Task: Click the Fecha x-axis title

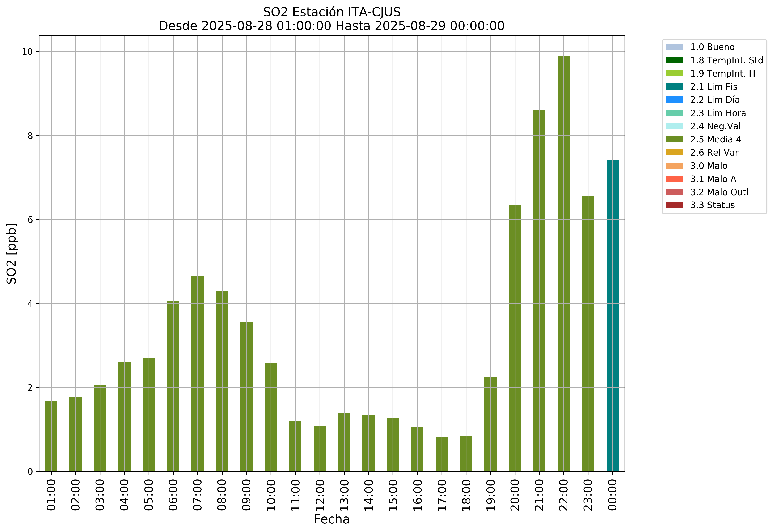Action: (x=331, y=519)
